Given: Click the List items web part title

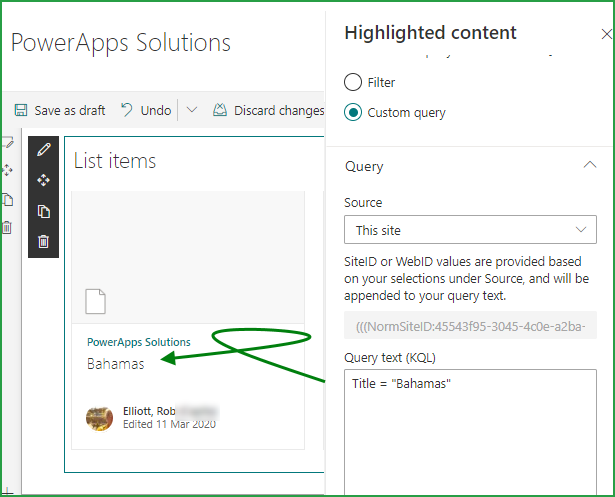Looking at the screenshot, I should 115,161.
